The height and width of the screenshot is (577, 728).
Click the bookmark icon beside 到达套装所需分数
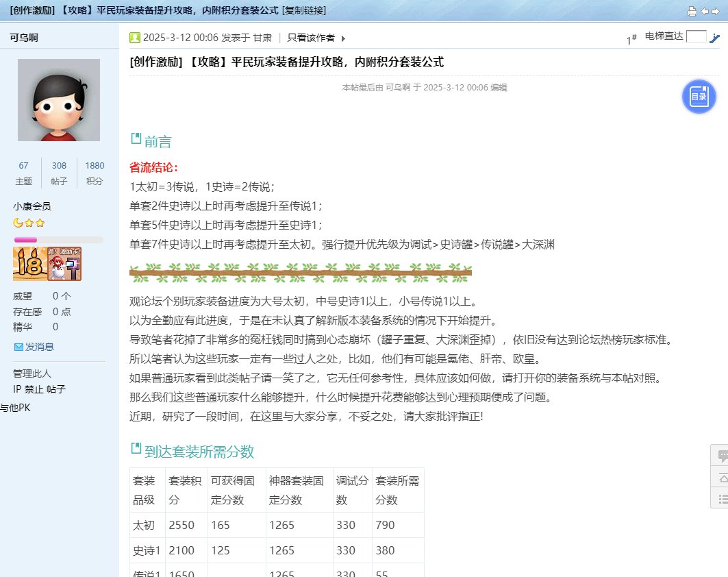(136, 448)
